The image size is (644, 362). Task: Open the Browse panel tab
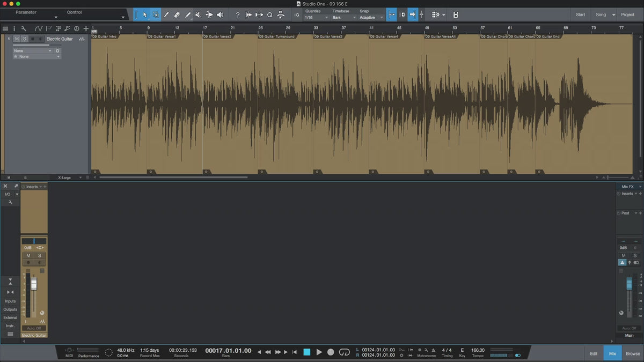(x=633, y=353)
